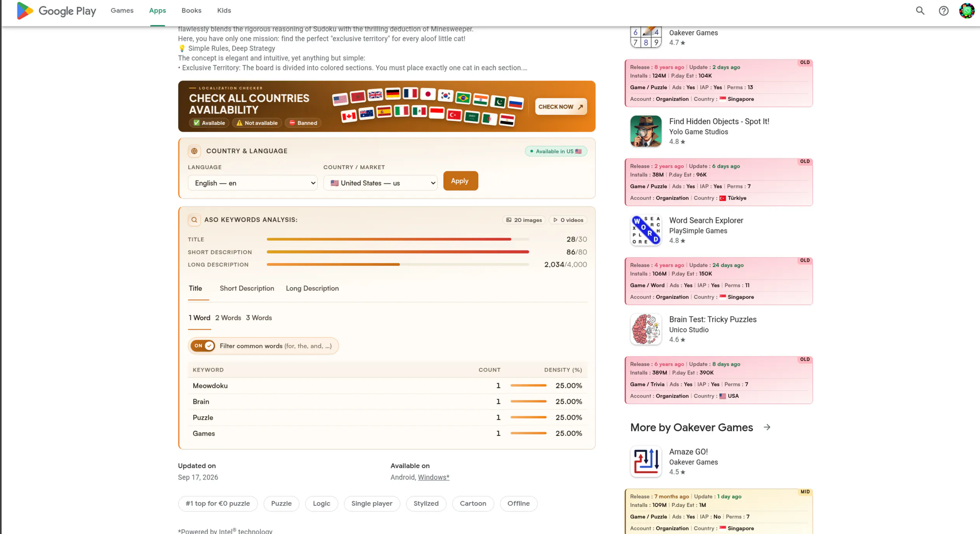The image size is (980, 534).
Task: Click the KEYWORD column header
Action: [x=208, y=370]
